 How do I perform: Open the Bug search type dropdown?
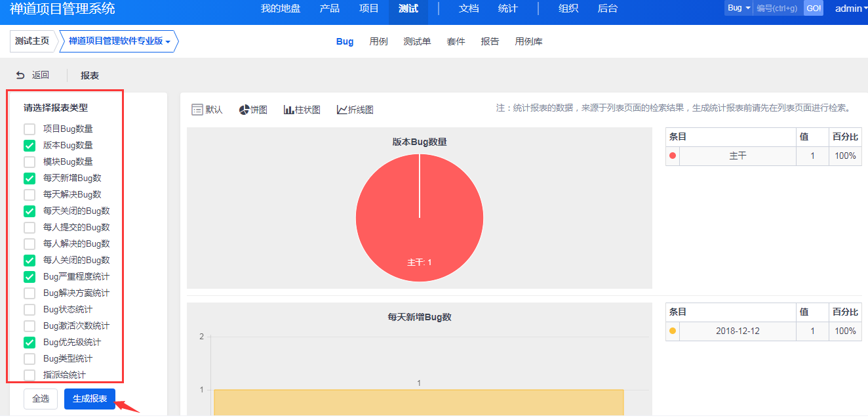click(x=739, y=8)
